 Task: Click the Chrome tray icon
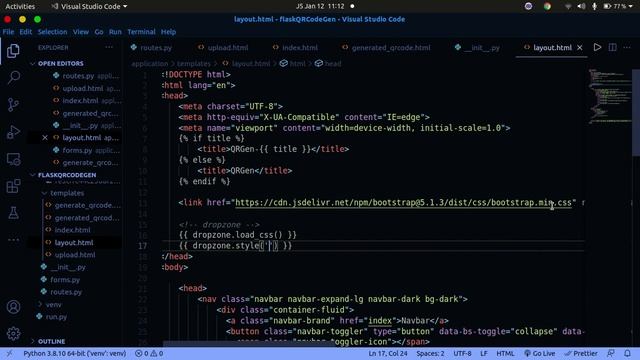pyautogui.click(x=547, y=7)
